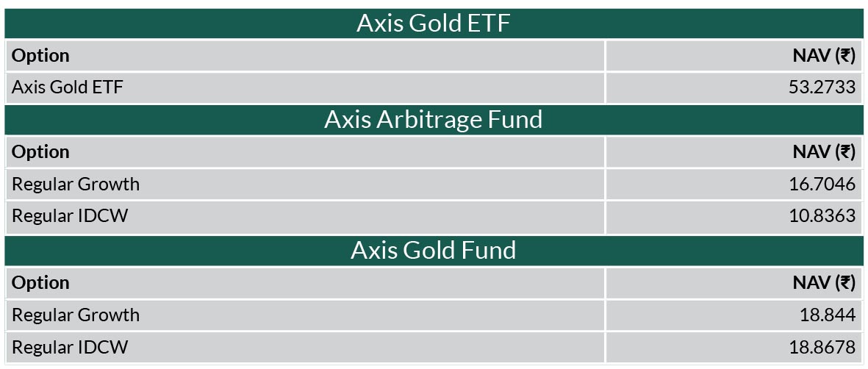Image resolution: width=868 pixels, height=369 pixels.
Task: Click the Axis Gold Fund header
Action: pyautogui.click(x=433, y=251)
